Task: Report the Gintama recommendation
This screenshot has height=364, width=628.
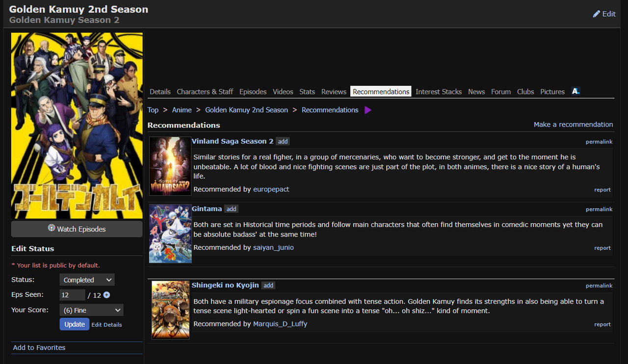Action: pyautogui.click(x=602, y=248)
